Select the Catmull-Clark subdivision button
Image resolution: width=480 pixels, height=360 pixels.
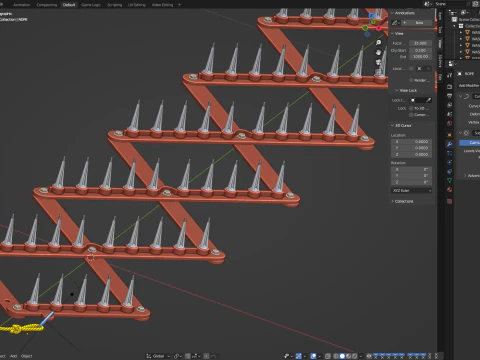pyautogui.click(x=470, y=143)
